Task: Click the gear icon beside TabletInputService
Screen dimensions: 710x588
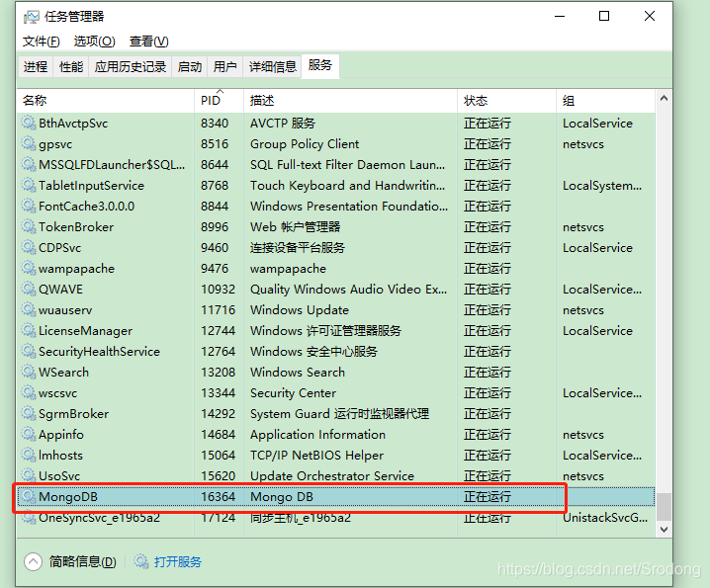Action: click(x=29, y=185)
